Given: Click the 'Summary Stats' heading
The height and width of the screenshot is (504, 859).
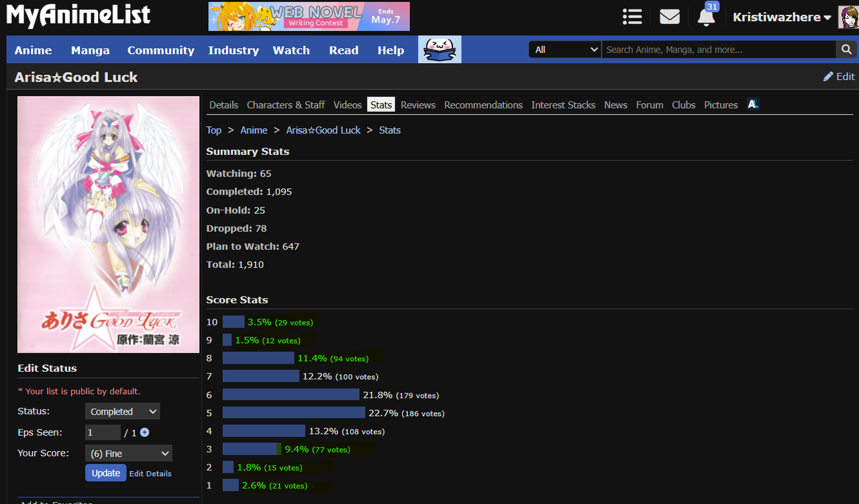Looking at the screenshot, I should (x=248, y=151).
